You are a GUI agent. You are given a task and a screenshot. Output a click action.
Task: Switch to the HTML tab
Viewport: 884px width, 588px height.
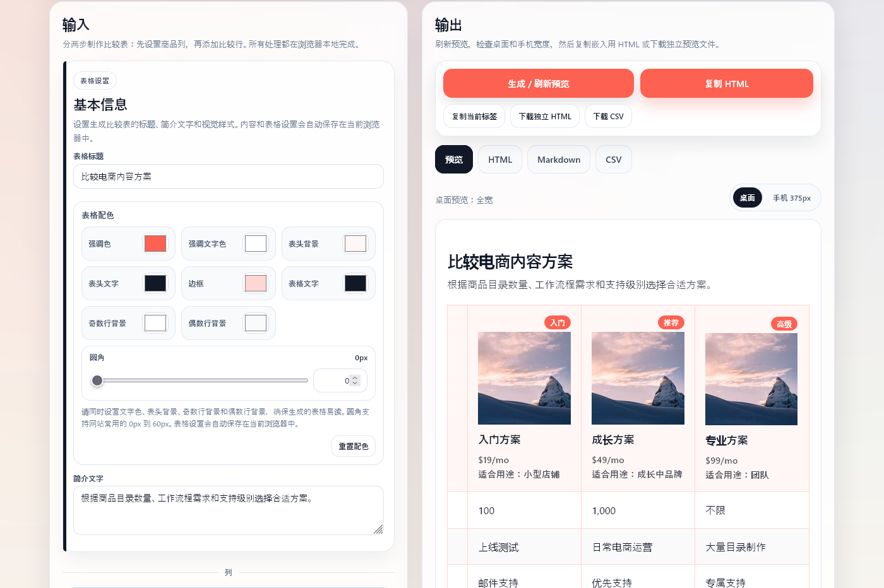[x=500, y=160]
